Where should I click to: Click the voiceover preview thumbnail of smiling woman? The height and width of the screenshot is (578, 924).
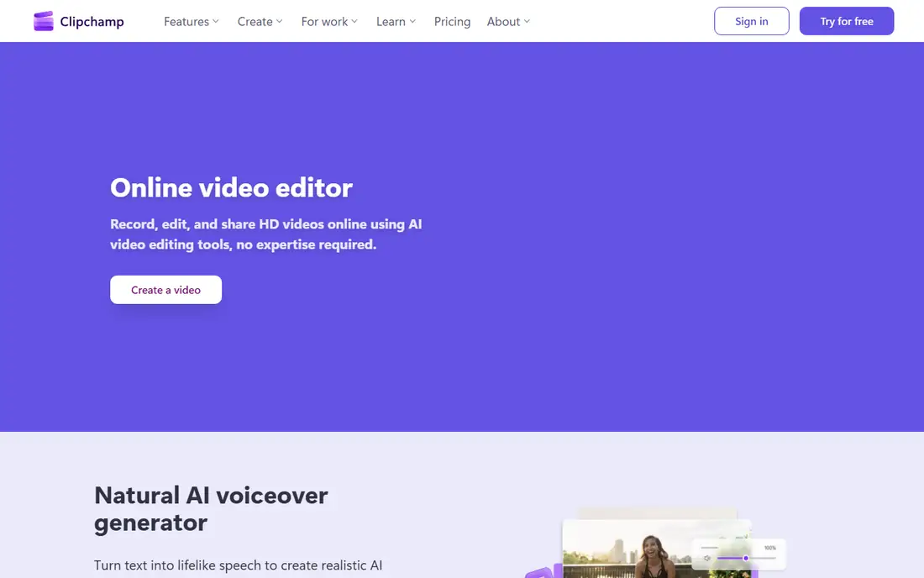tap(657, 549)
